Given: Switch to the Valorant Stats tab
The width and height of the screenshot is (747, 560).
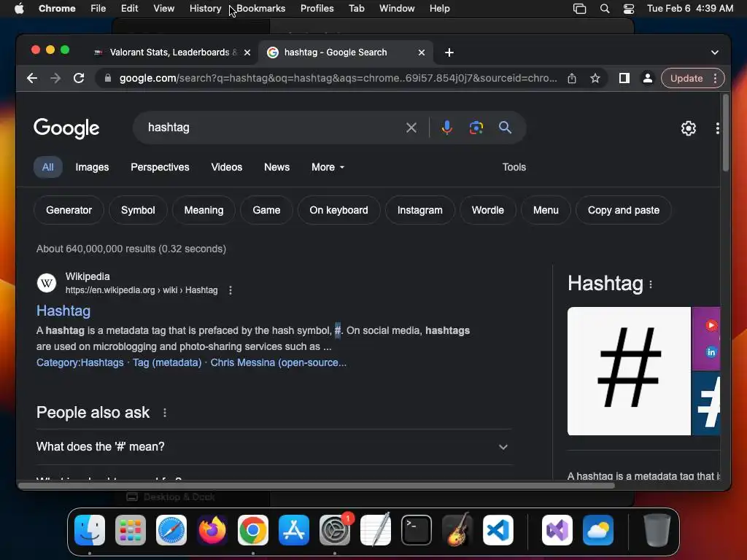Looking at the screenshot, I should 169,52.
